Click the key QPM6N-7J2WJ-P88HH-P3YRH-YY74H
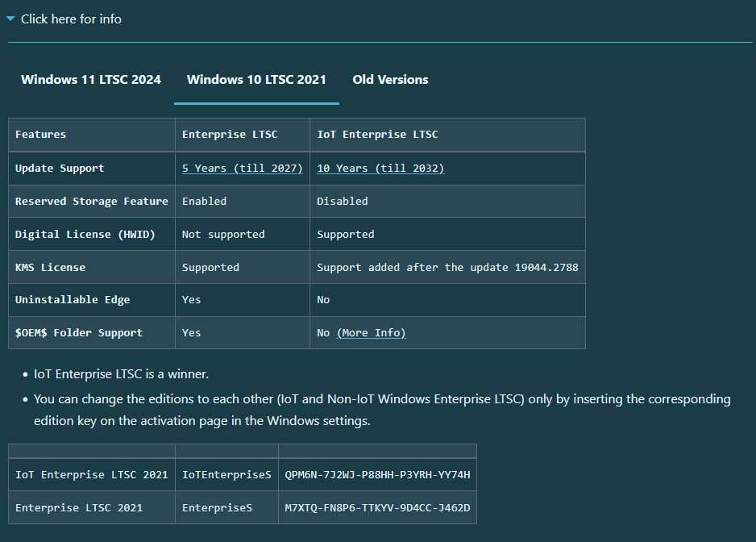 point(377,475)
